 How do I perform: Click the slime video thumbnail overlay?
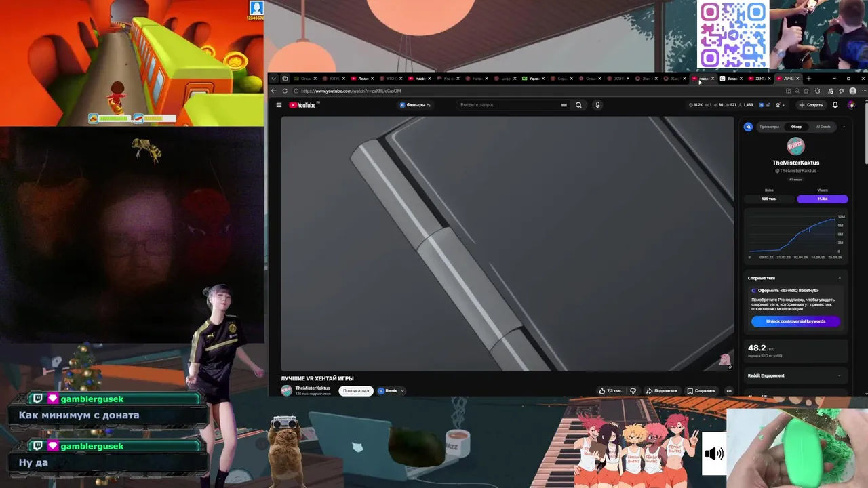[797, 448]
